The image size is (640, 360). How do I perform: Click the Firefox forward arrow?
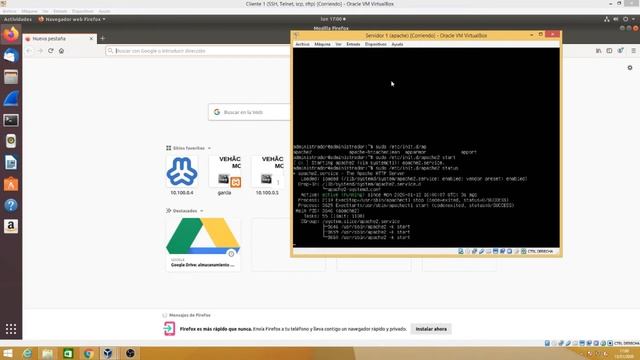pyautogui.click(x=40, y=51)
